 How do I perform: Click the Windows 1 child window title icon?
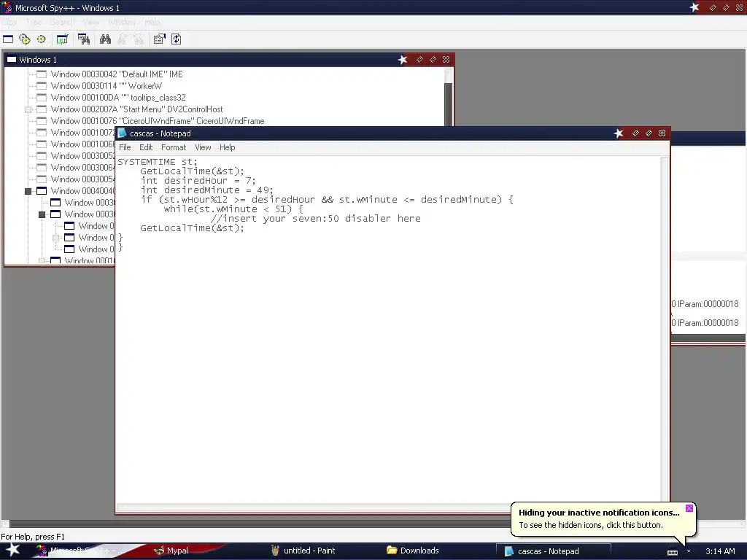(12, 60)
